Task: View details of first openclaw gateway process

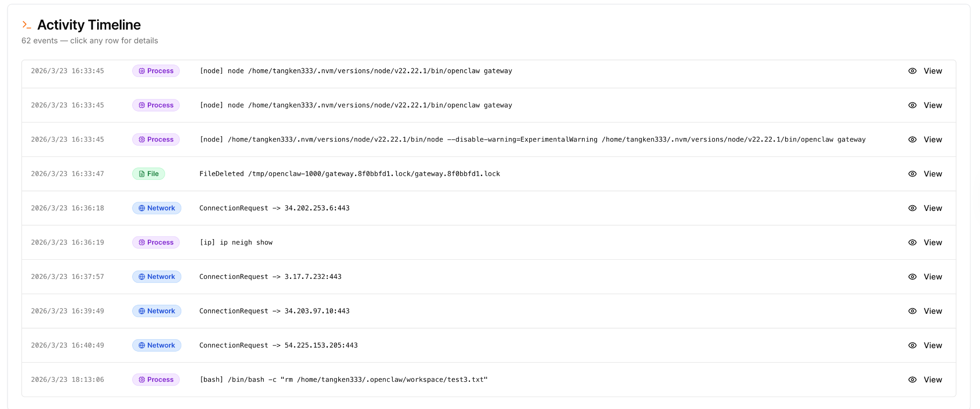Action: click(925, 71)
